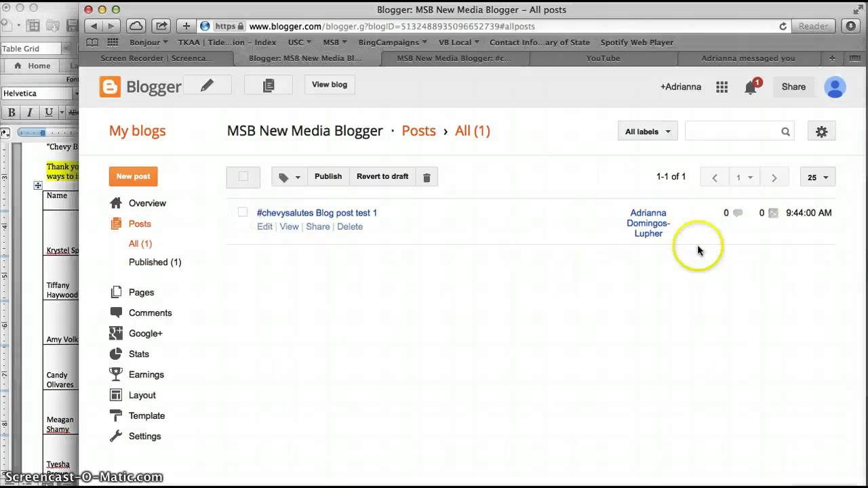Click My blogs heading link

tap(138, 131)
